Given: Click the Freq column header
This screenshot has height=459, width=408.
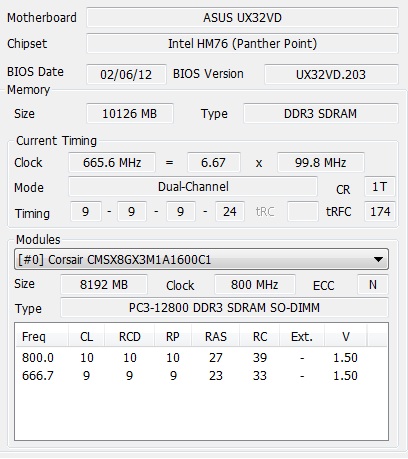Looking at the screenshot, I should click(42, 337).
